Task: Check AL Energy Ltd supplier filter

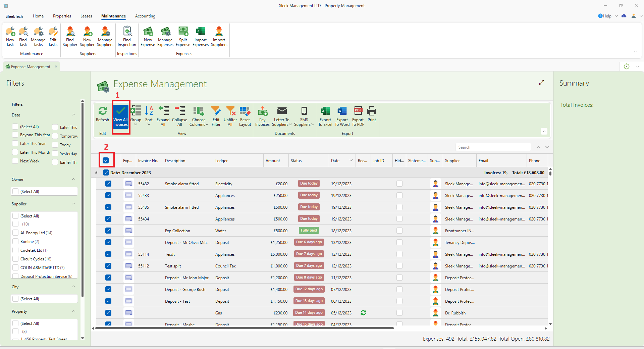Action: coord(15,233)
